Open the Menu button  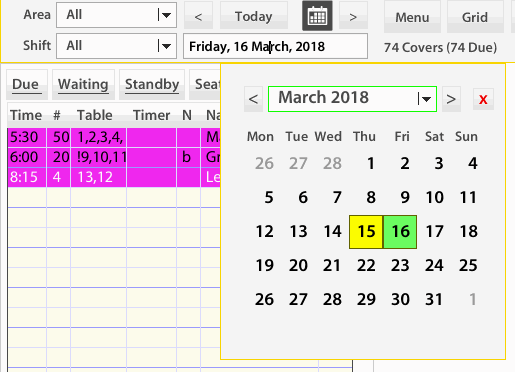point(412,17)
